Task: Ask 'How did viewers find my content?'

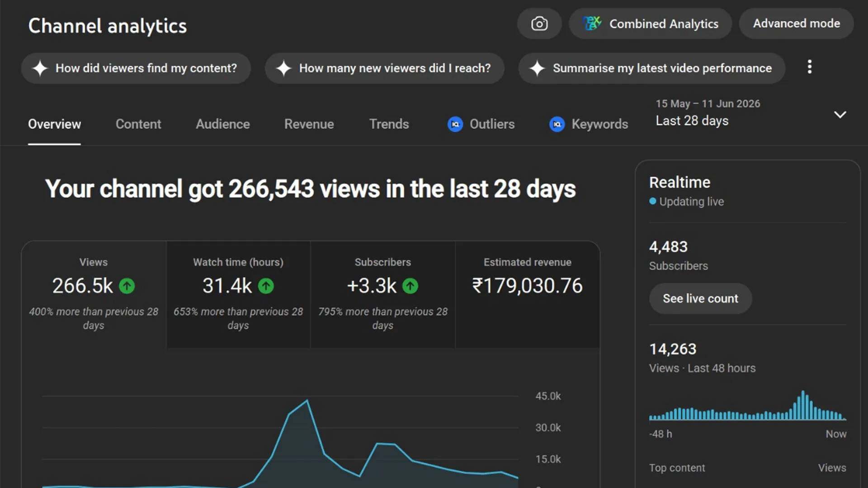Action: point(136,68)
